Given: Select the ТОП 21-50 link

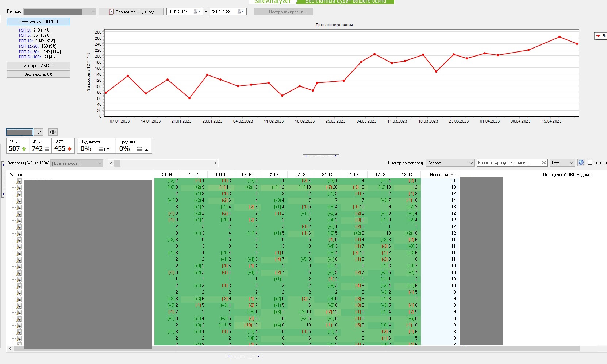Looking at the screenshot, I should click(28, 52).
